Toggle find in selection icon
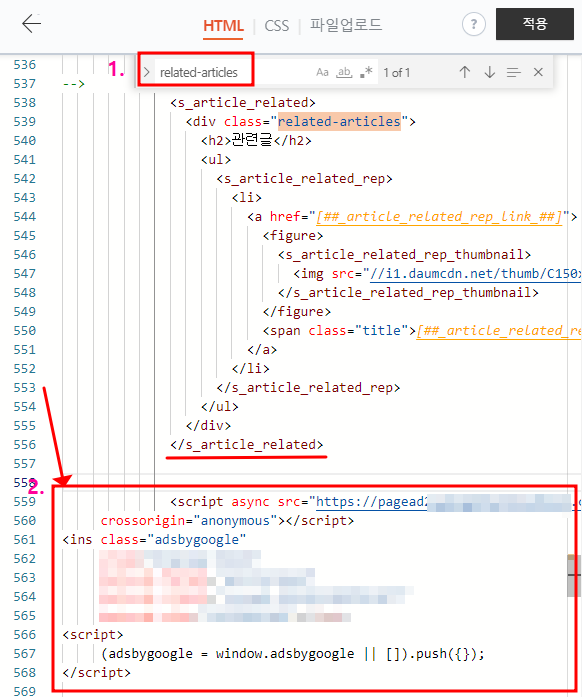The height and width of the screenshot is (697, 582). pos(514,72)
